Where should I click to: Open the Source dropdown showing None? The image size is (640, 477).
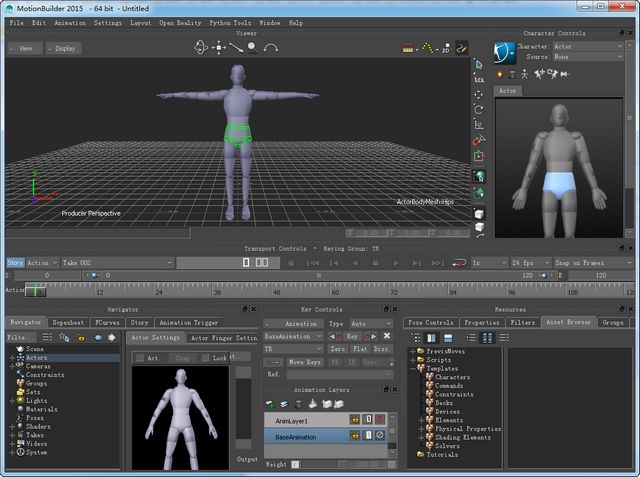tap(588, 57)
